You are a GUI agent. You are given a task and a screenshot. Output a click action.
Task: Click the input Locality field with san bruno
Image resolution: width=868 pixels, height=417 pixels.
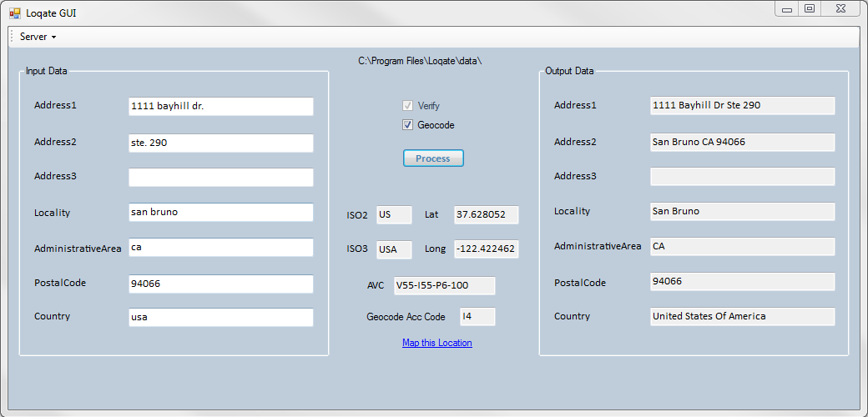point(221,213)
